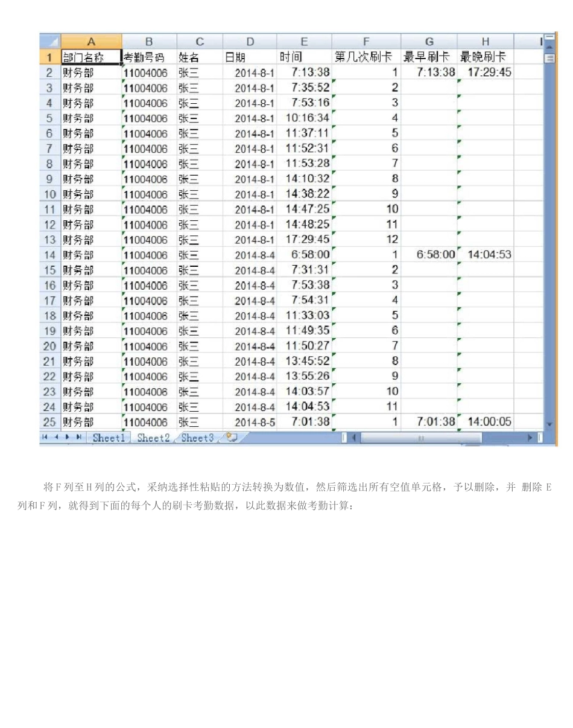
Task: Click the first-sheet navigation arrow
Action: (45, 438)
